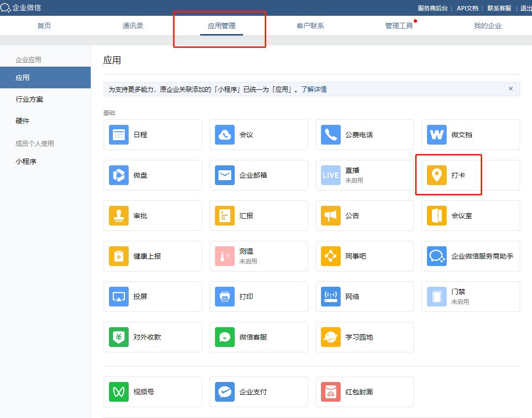Open the 打印 printer icon

225,297
